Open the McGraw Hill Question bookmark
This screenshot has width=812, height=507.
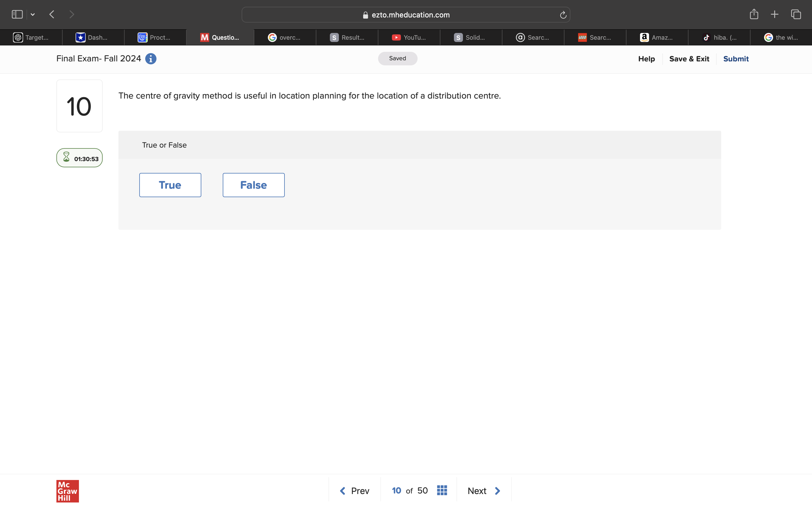pyautogui.click(x=220, y=37)
